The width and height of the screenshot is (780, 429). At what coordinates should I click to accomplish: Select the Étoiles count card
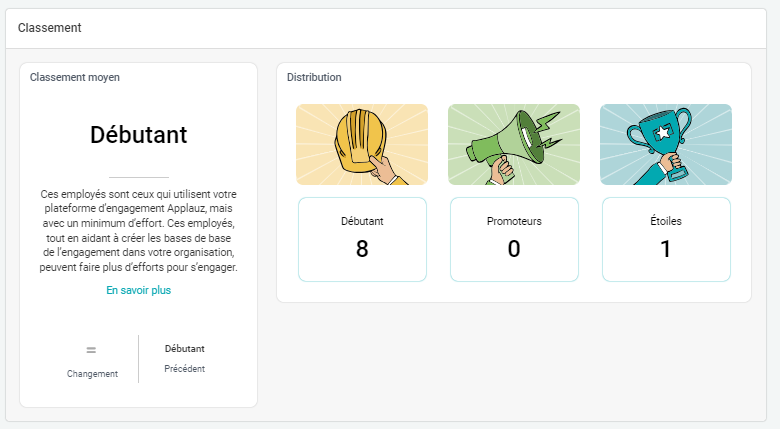[666, 239]
